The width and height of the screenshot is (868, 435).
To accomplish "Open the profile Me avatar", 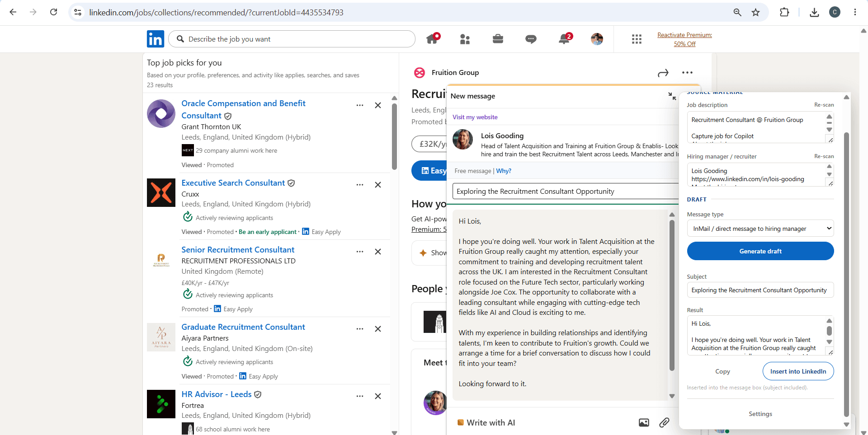I will tap(597, 39).
